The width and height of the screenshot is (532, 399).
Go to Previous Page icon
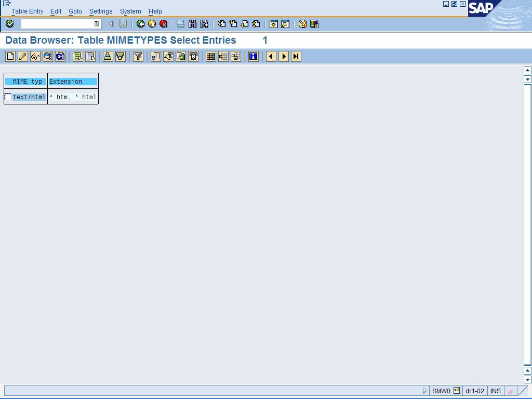(233, 24)
